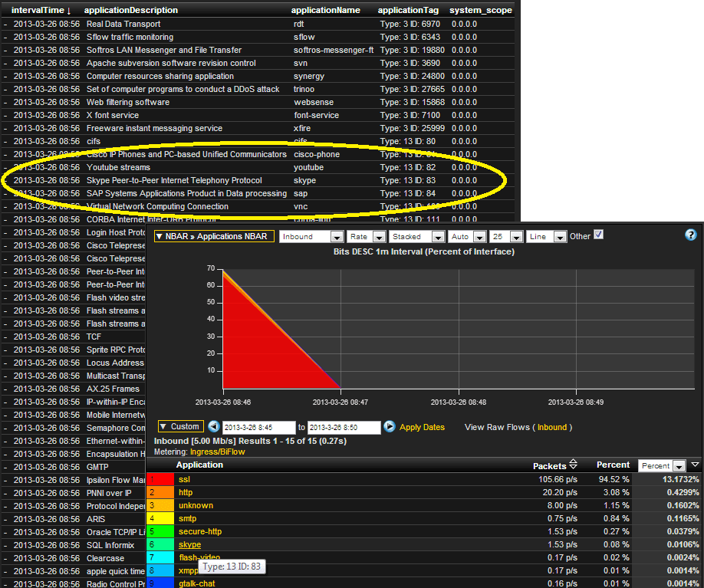This screenshot has width=704, height=588.
Task: Collapse the first rdt row dash icon
Action: pyautogui.click(x=5, y=25)
